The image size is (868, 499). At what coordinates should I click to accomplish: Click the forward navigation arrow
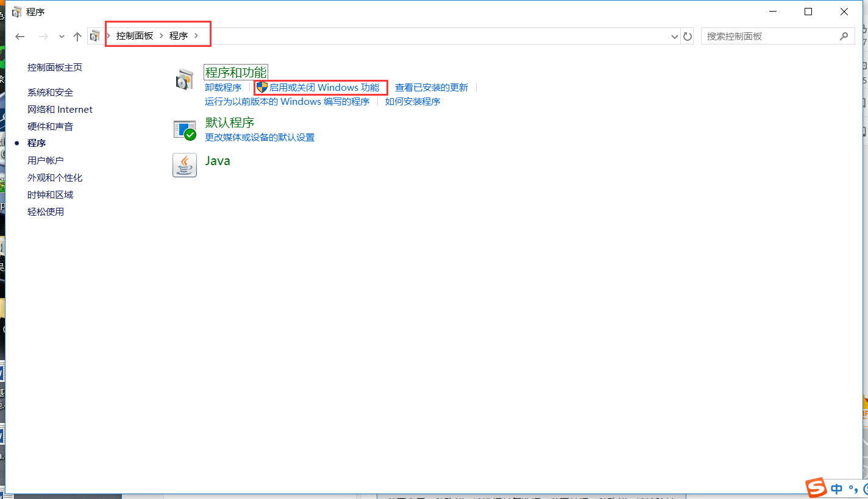pos(43,37)
